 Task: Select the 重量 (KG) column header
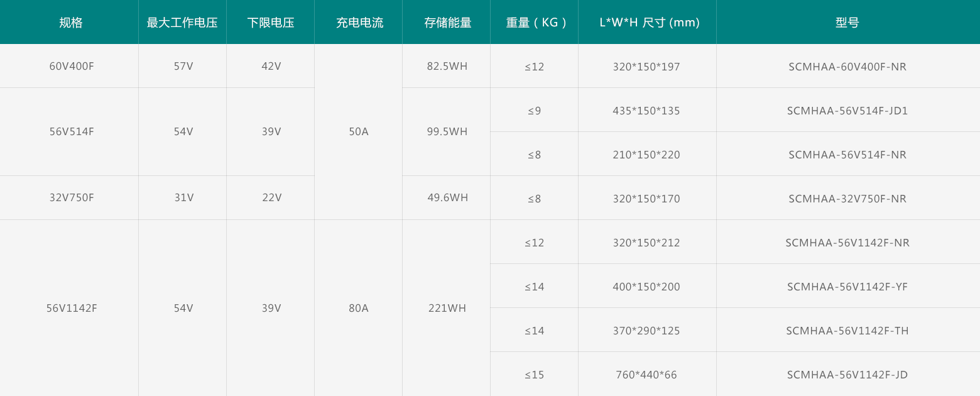point(536,23)
